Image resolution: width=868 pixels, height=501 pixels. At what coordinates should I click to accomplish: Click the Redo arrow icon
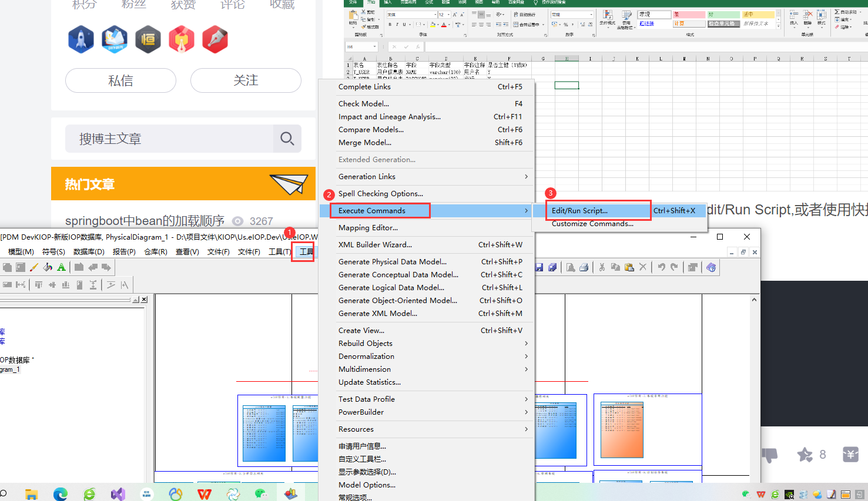[674, 267]
